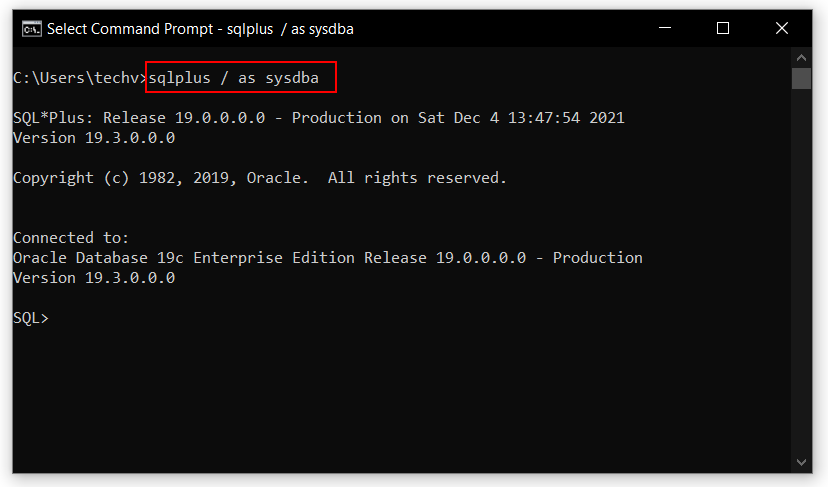Click the Version line directly above SQL> prompt

coord(94,278)
